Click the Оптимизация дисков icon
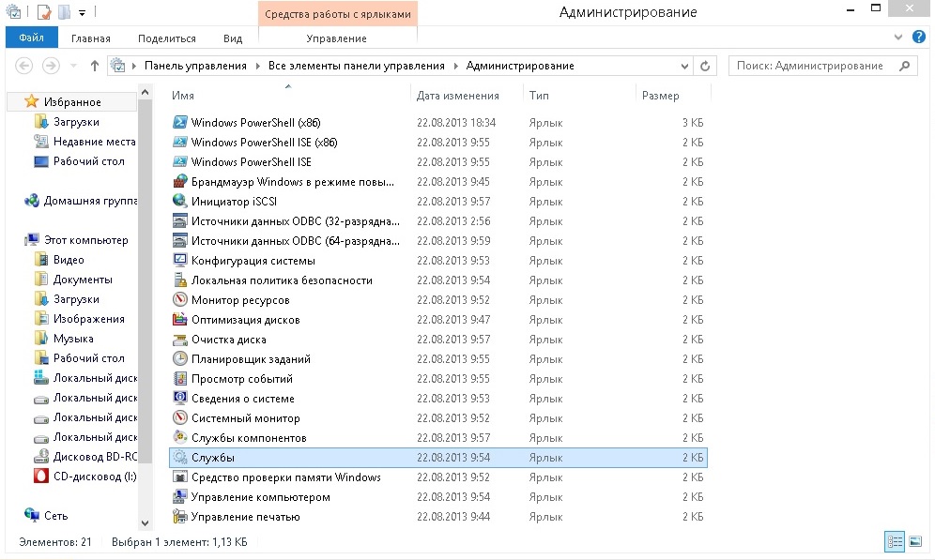This screenshot has width=935, height=560. coord(179,319)
